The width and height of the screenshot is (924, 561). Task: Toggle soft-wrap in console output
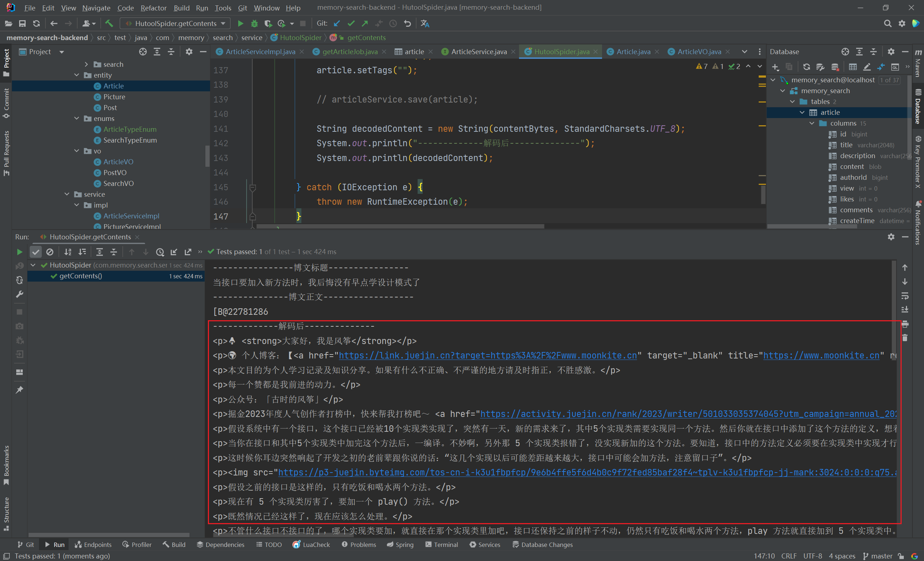905,296
